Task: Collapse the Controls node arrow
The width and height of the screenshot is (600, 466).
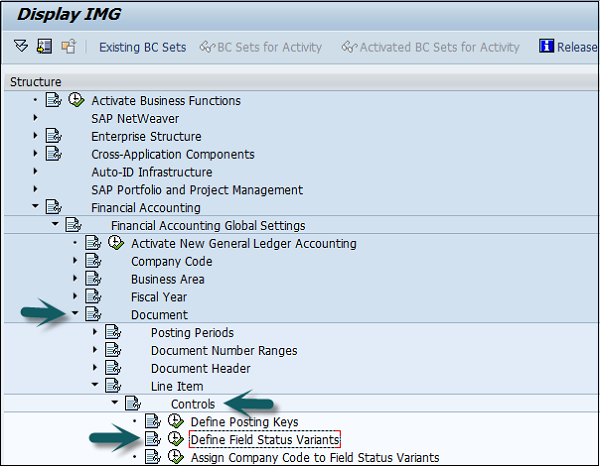Action: [x=116, y=404]
